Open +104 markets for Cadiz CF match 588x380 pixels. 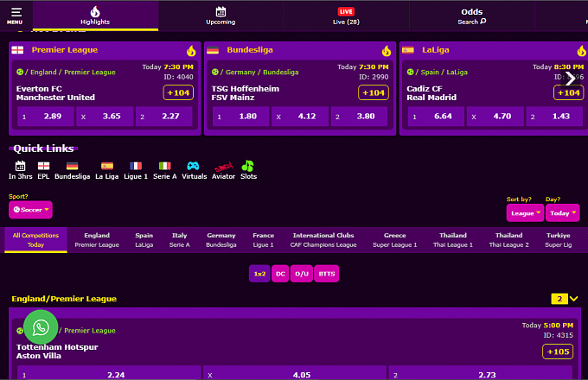coord(568,92)
